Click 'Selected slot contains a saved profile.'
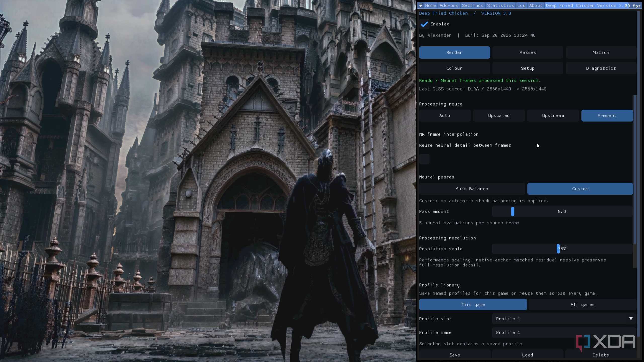Viewport: 644px width, 362px height. click(x=471, y=344)
